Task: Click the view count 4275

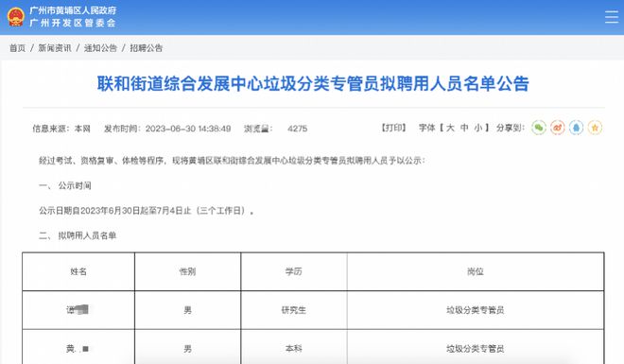Action: coord(297,129)
